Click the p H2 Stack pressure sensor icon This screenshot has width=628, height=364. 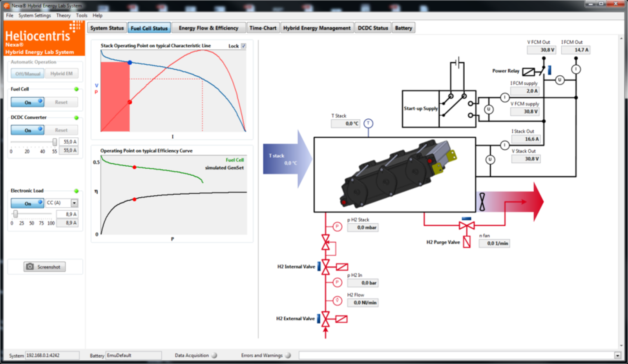(337, 227)
